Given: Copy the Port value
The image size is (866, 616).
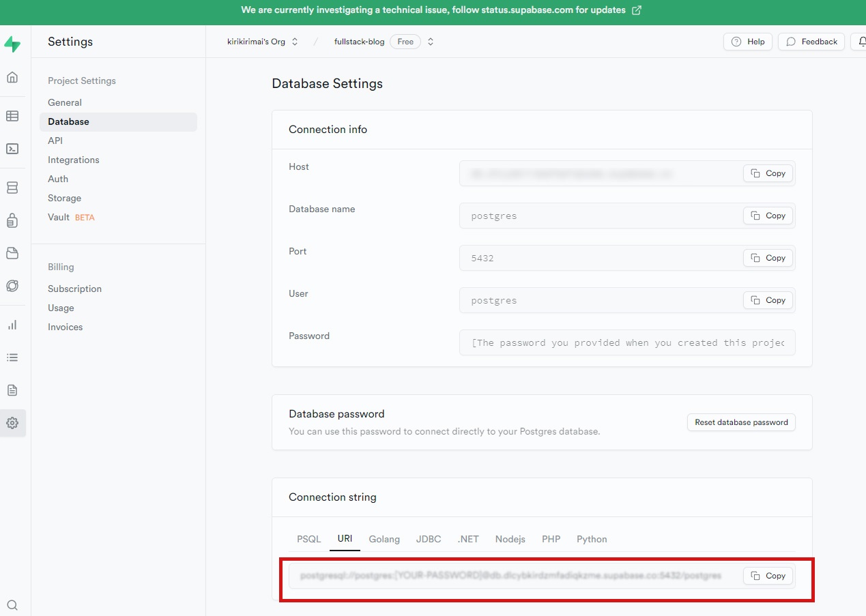Looking at the screenshot, I should click(768, 258).
